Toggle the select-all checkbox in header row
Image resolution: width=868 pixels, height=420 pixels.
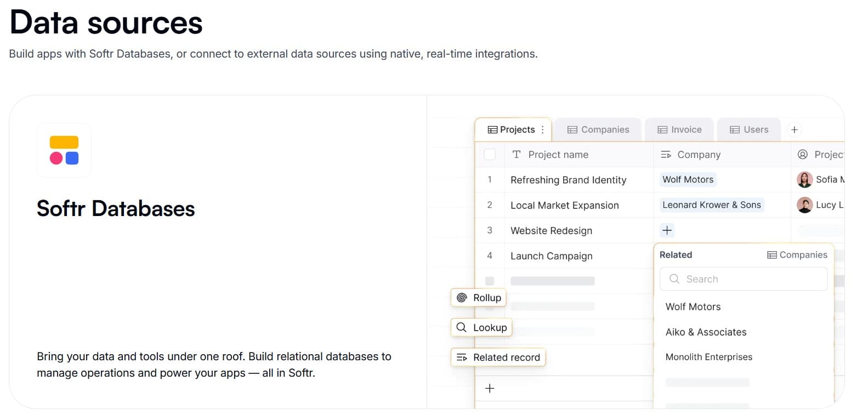point(490,155)
